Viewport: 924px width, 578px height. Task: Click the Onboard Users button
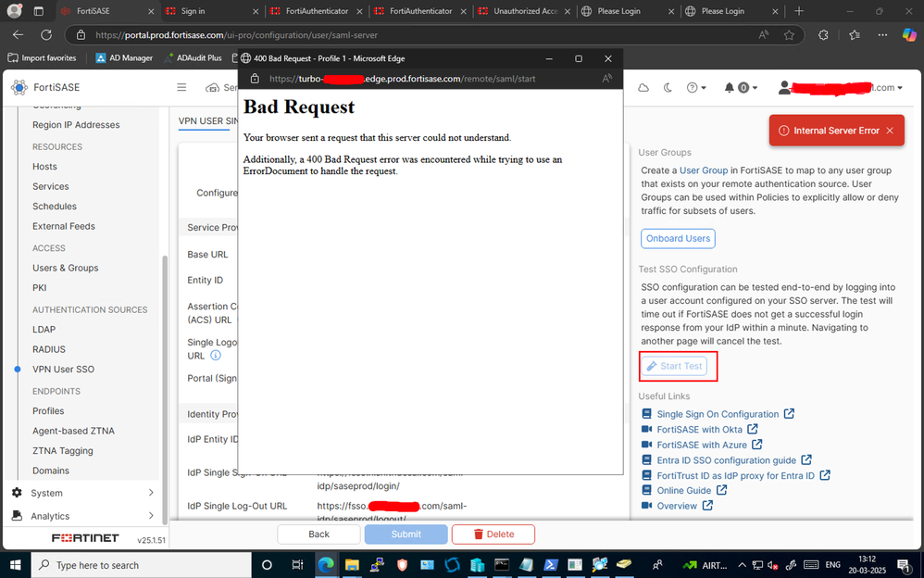click(678, 238)
